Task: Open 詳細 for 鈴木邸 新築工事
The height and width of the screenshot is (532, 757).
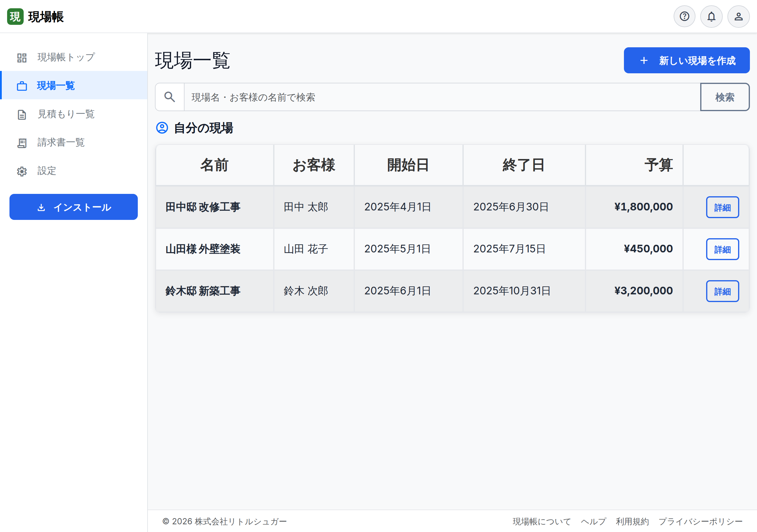Action: point(722,291)
